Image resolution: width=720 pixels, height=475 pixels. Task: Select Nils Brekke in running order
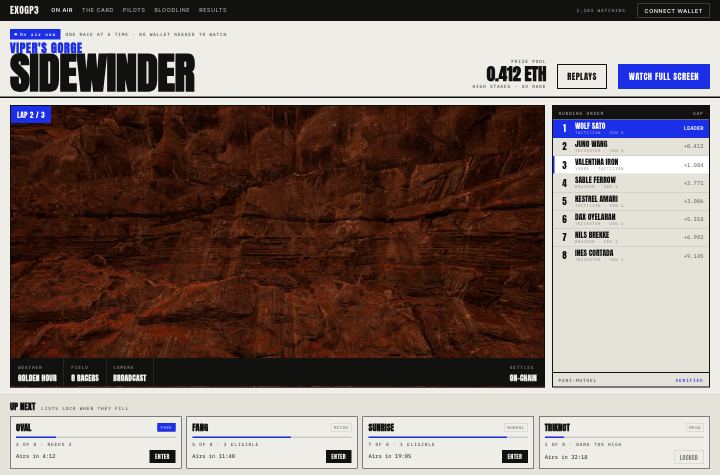pyautogui.click(x=631, y=238)
